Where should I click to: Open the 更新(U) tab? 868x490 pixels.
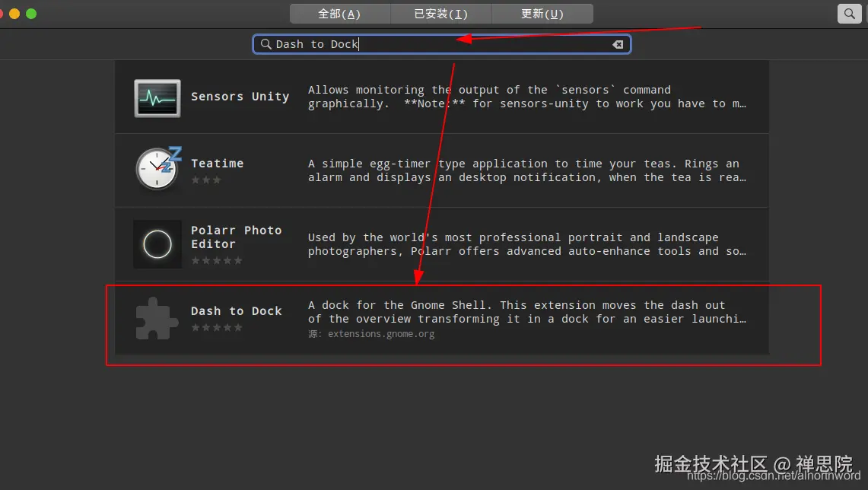542,14
